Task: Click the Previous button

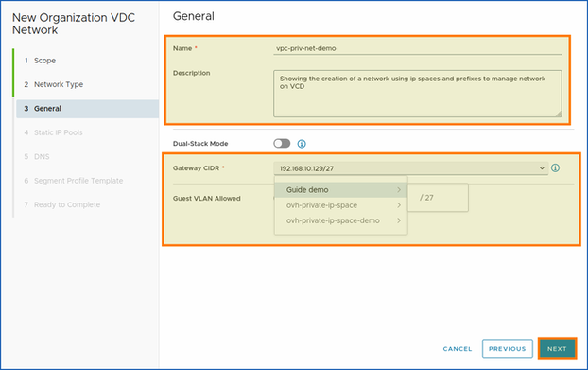Action: (508, 348)
